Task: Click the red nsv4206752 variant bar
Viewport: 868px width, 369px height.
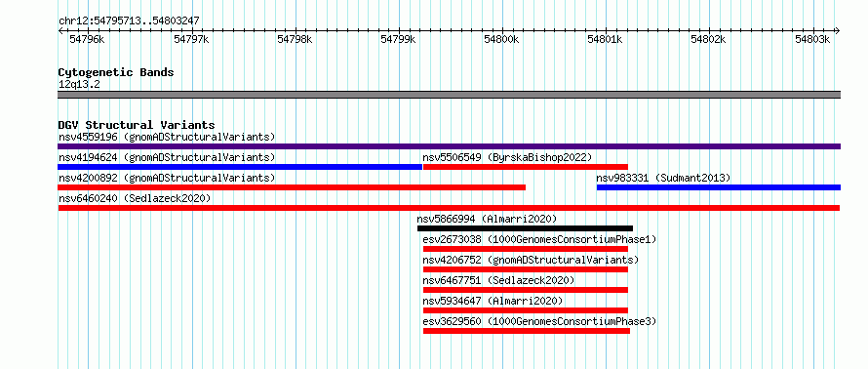Action: 526,269
